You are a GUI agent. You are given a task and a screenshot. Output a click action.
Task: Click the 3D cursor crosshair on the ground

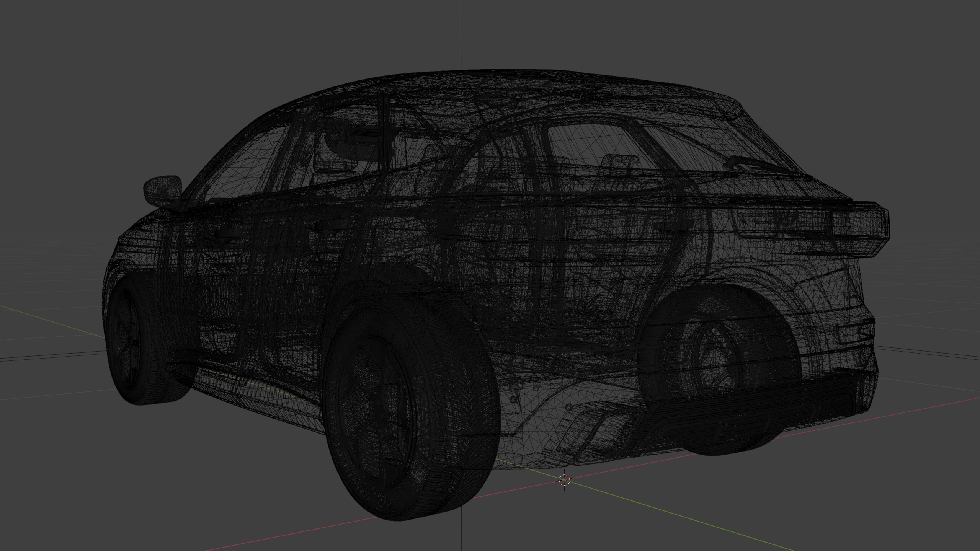coord(564,480)
